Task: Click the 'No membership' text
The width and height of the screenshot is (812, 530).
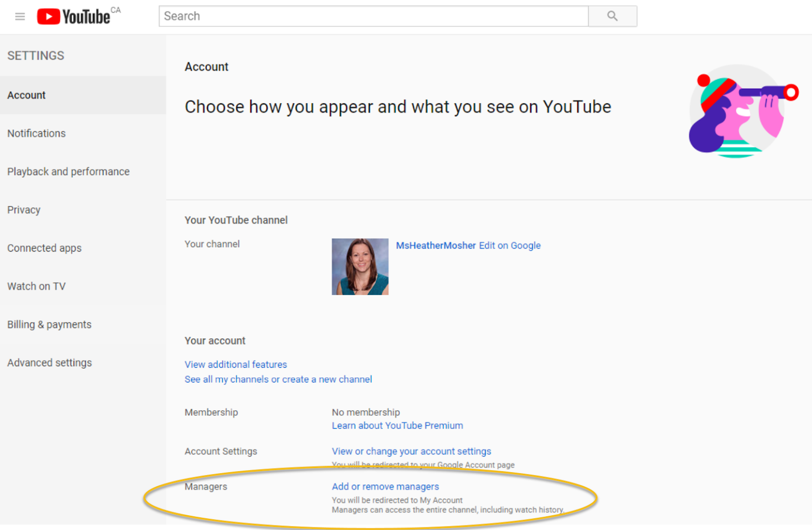Action: coord(366,412)
